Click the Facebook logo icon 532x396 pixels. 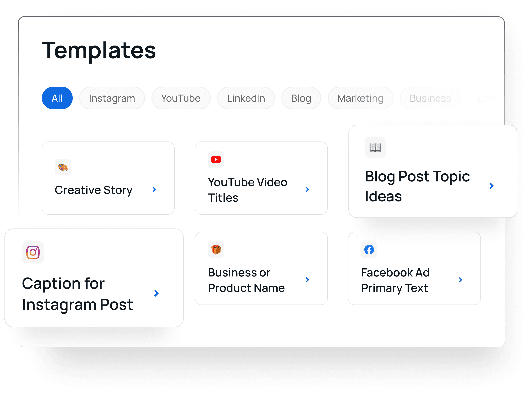(369, 250)
